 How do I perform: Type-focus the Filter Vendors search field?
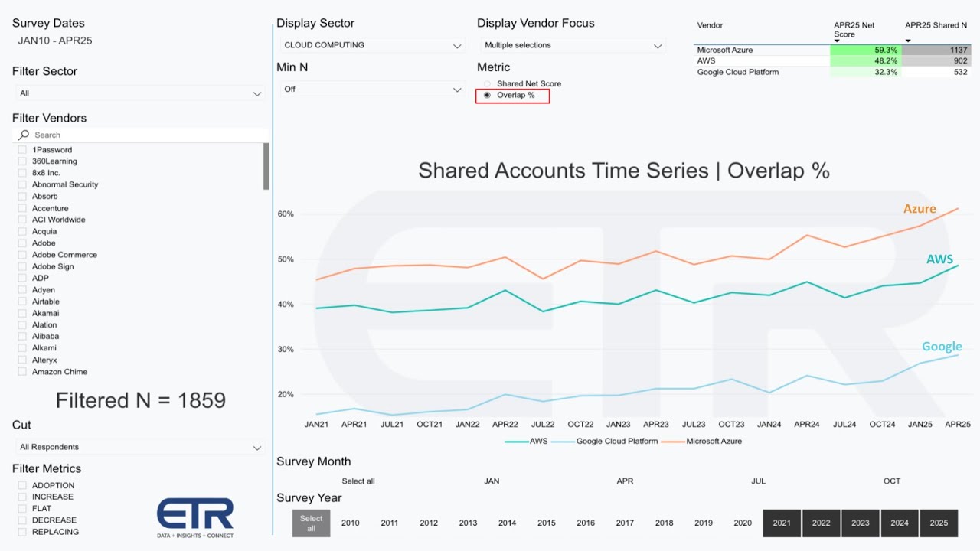pos(141,135)
